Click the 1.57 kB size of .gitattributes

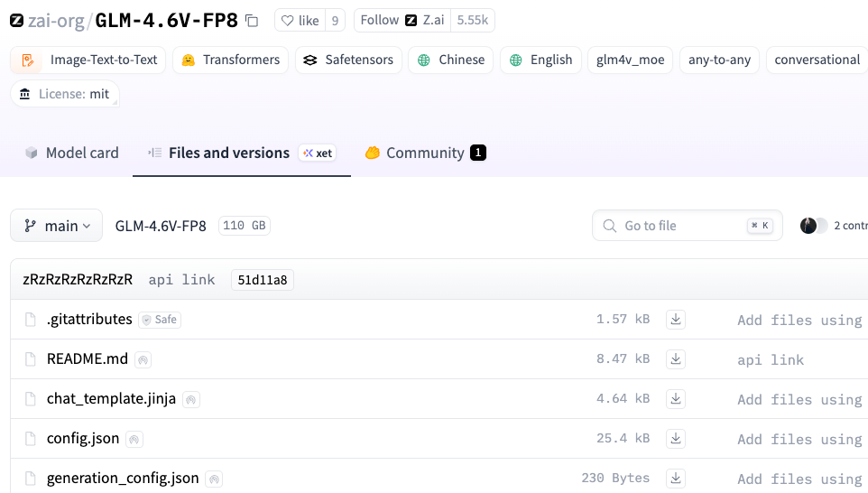[x=623, y=319]
